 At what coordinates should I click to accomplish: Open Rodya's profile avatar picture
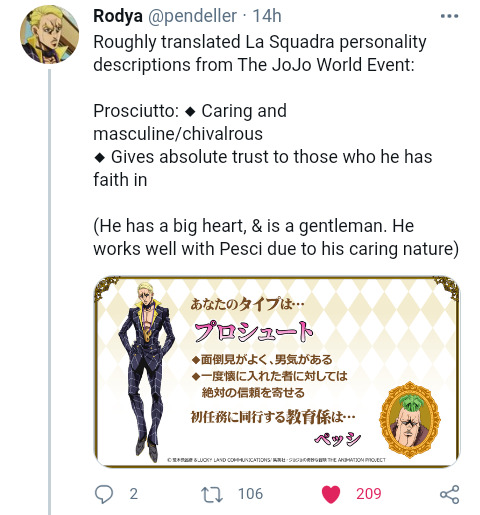[49, 34]
